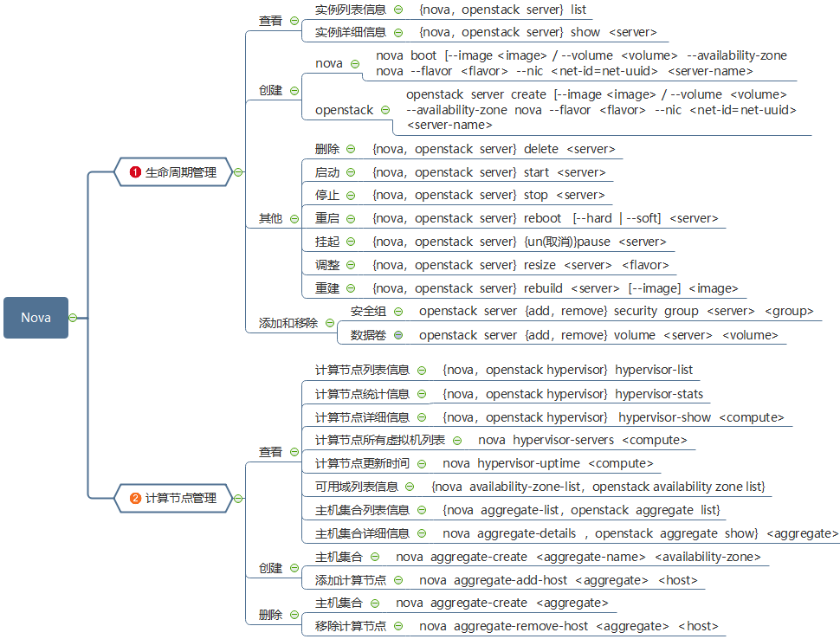
Task: Select the 计算节点统计信息 node
Action: pyautogui.click(x=362, y=394)
